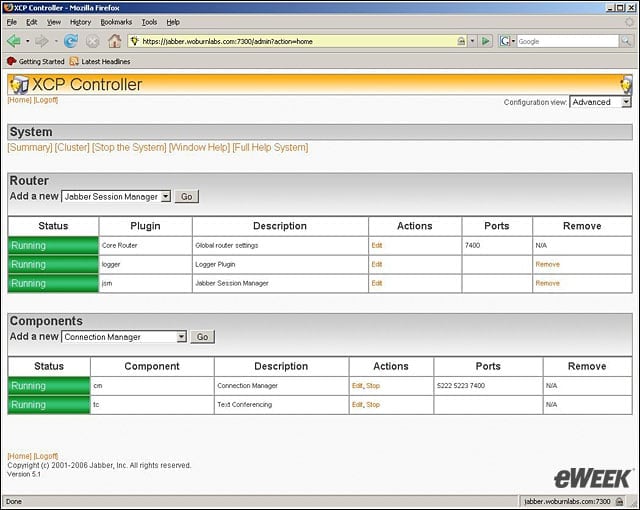Open the History menu
Viewport: 640px width, 510px height.
pos(80,22)
